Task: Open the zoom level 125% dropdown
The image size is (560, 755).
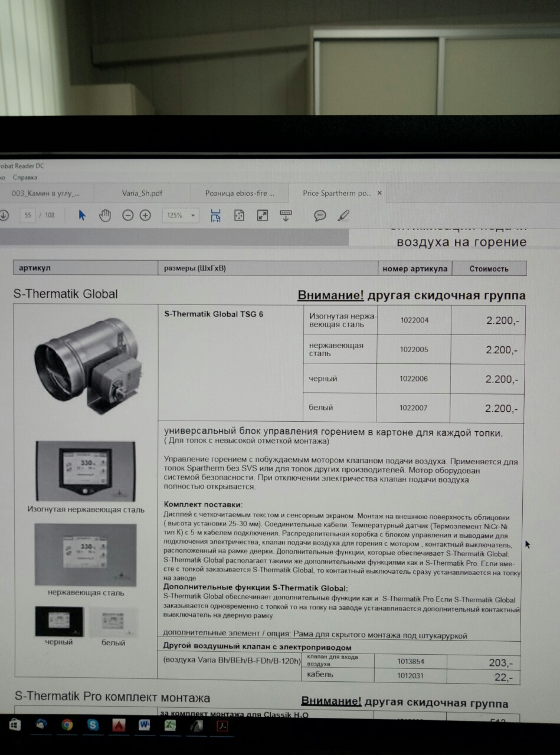Action: pos(181,215)
